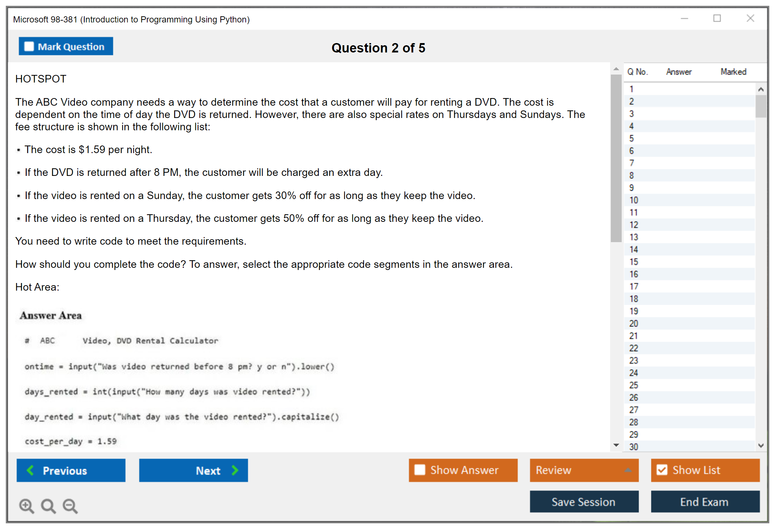
Task: Click the Answer column header
Action: (678, 72)
